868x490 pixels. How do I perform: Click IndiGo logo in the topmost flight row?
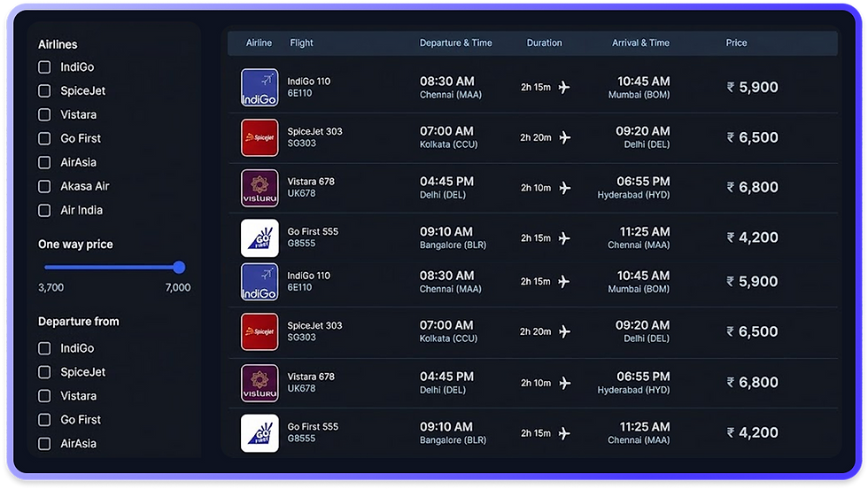[260, 88]
